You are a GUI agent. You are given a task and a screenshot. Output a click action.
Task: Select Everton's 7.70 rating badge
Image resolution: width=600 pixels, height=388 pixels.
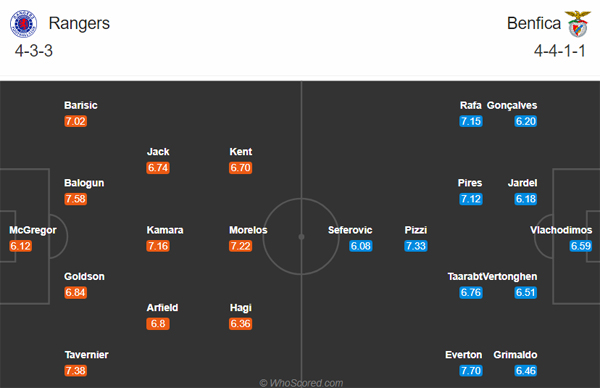click(471, 371)
